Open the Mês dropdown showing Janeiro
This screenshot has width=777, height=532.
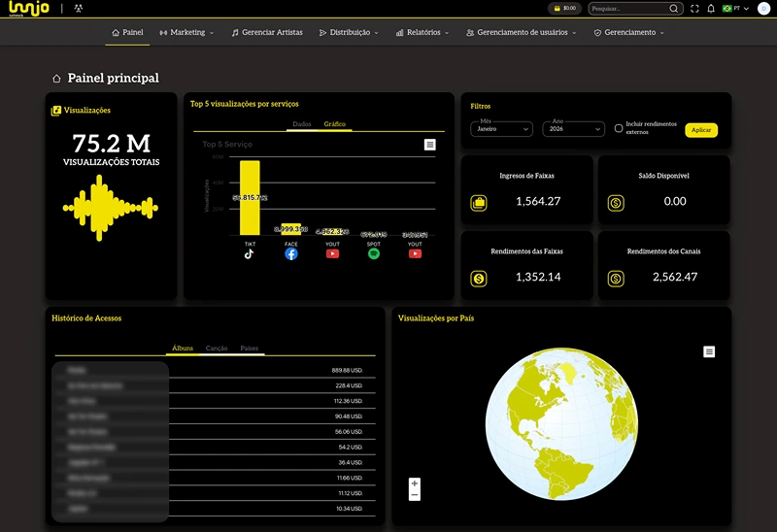[x=501, y=129]
